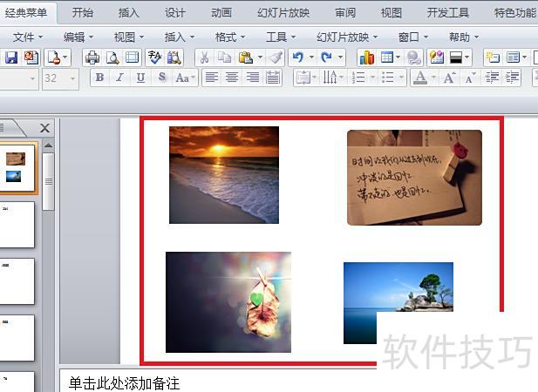
Task: Click the Insert Table icon
Action: pyautogui.click(x=387, y=57)
